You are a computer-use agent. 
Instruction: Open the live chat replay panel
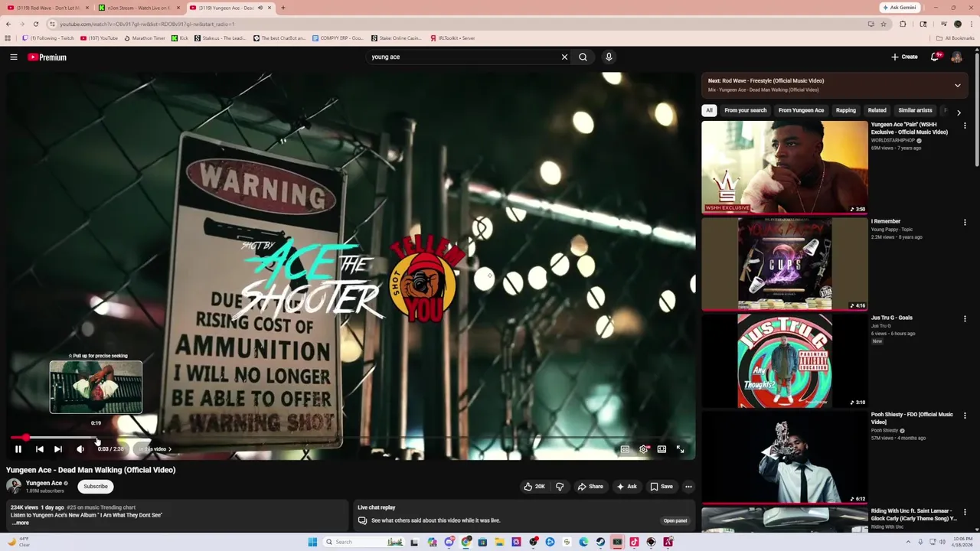click(675, 520)
